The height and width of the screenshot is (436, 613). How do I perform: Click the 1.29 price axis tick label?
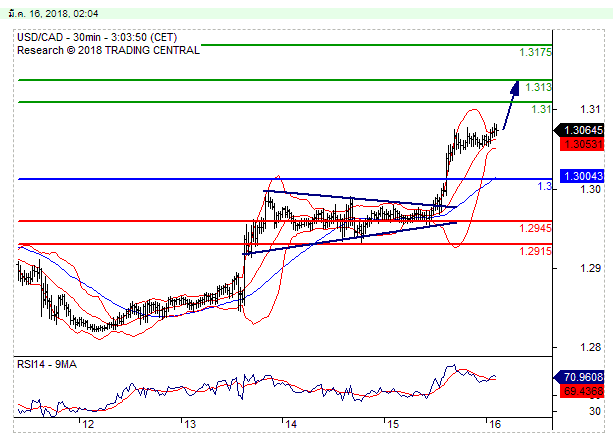(x=590, y=268)
